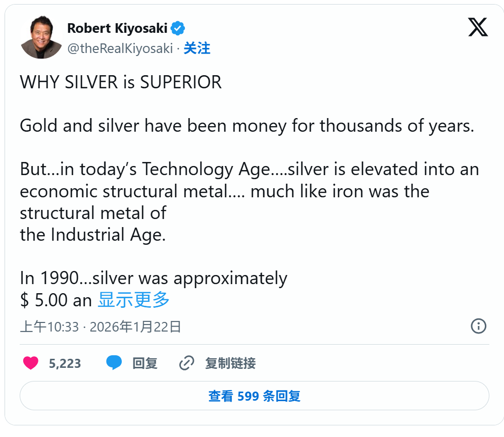
Task: Click the 5,223 likes count
Action: [65, 363]
